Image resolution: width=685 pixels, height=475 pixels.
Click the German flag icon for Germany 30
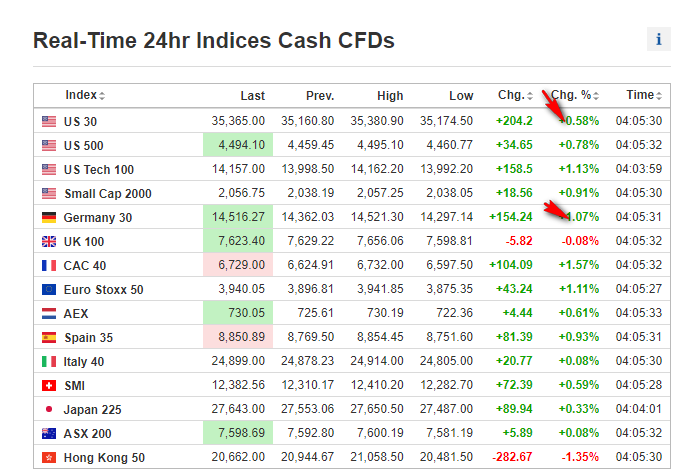[49, 217]
